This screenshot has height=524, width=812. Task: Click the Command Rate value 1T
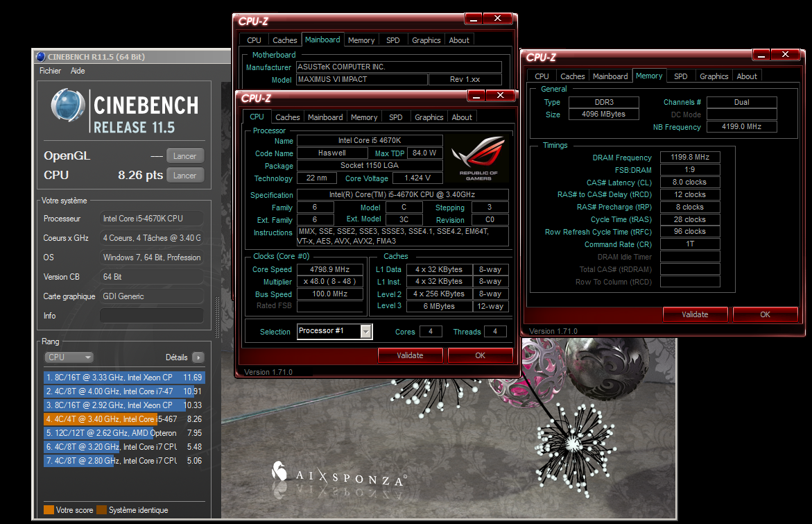pos(690,244)
